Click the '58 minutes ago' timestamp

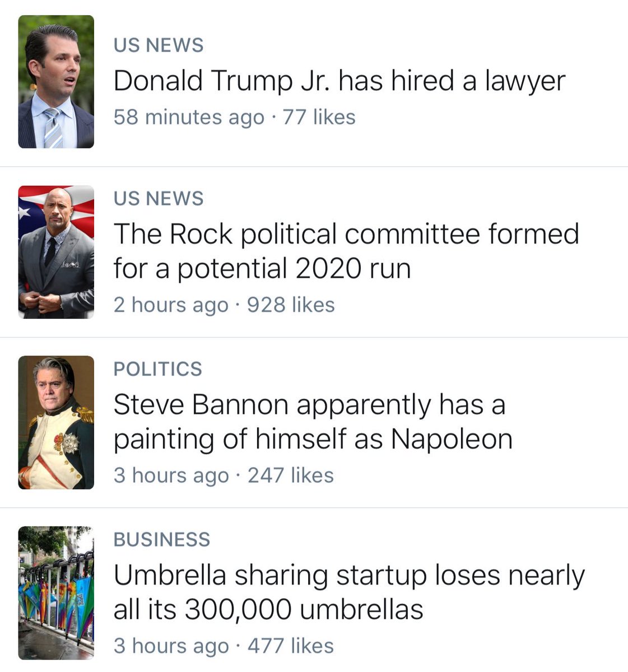(x=189, y=117)
